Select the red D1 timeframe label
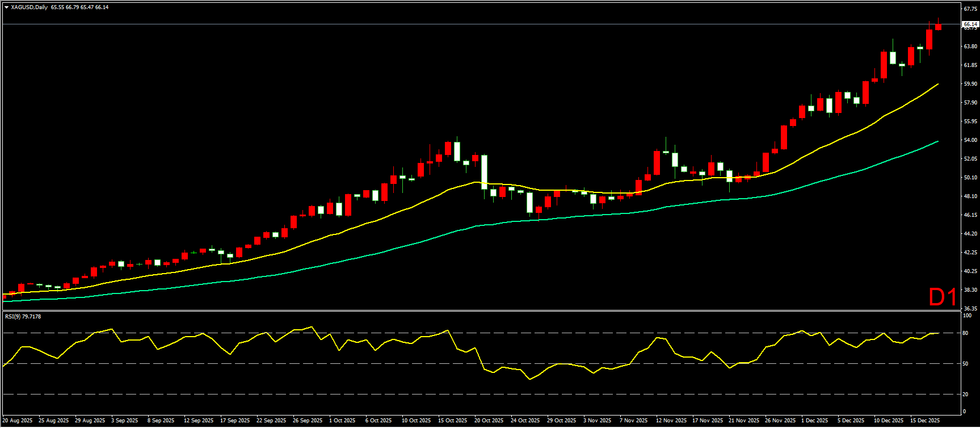This screenshot has width=980, height=428. click(x=943, y=297)
